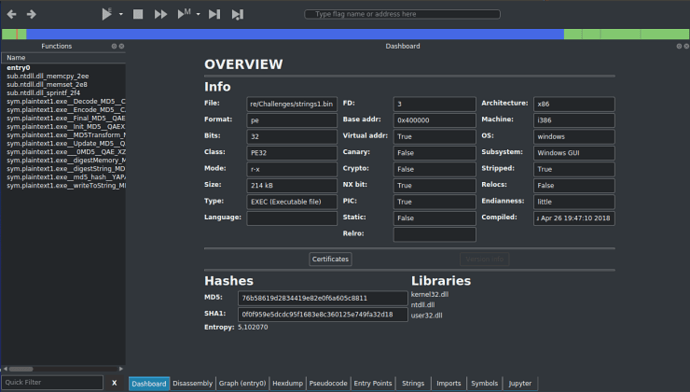690x392 pixels.
Task: Open the Entry Points tab
Action: tap(373, 384)
